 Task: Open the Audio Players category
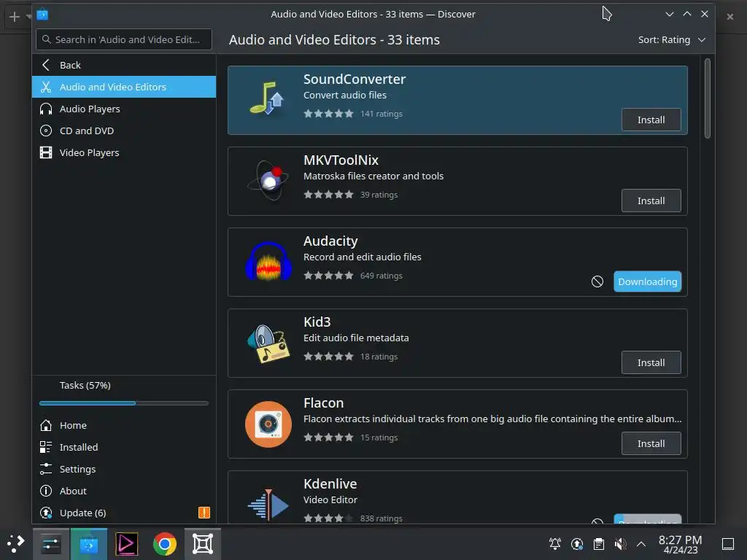coord(124,109)
